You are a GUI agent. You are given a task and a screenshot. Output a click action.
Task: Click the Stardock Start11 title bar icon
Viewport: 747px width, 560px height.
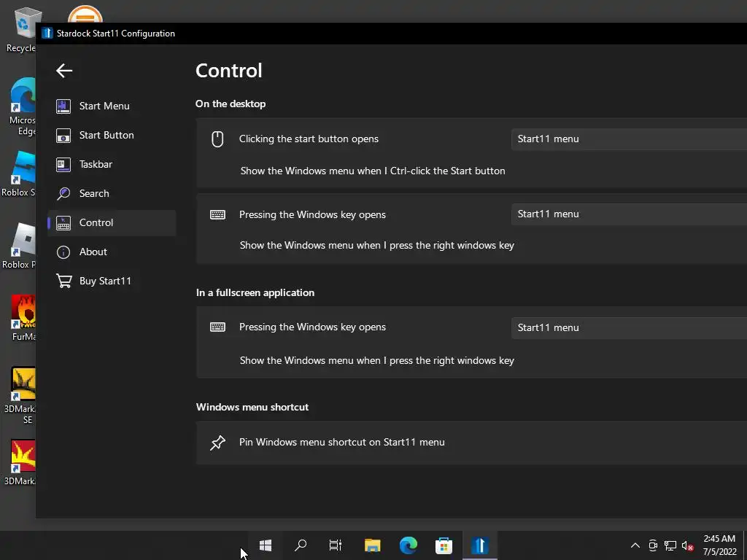[47, 34]
